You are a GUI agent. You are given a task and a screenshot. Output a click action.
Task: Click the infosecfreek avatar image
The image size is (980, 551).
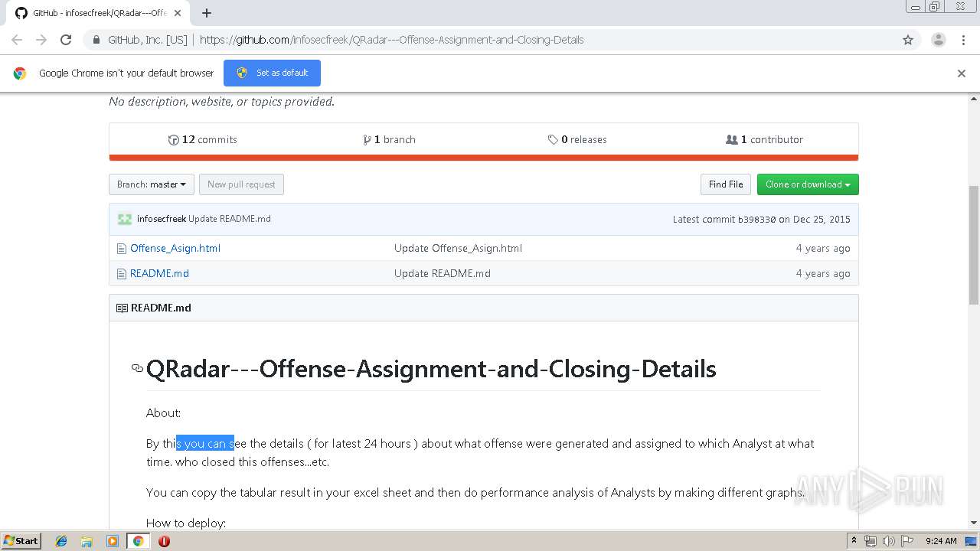pyautogui.click(x=125, y=219)
